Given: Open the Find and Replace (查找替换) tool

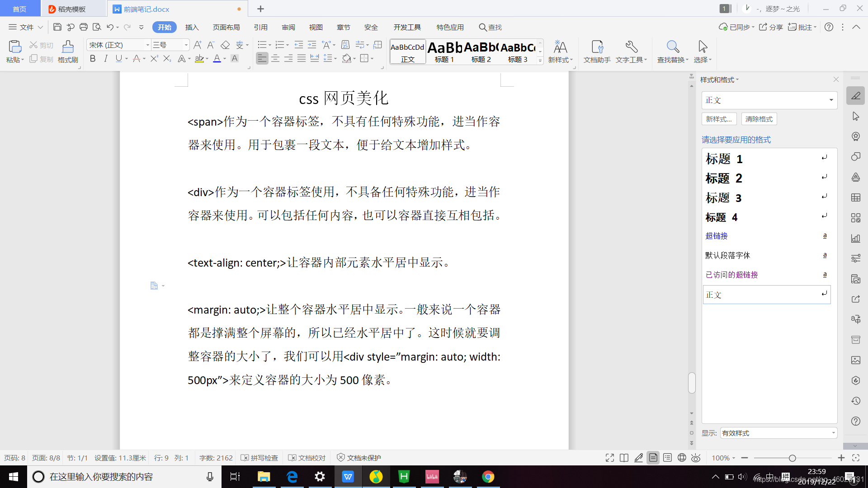Looking at the screenshot, I should pyautogui.click(x=672, y=47).
